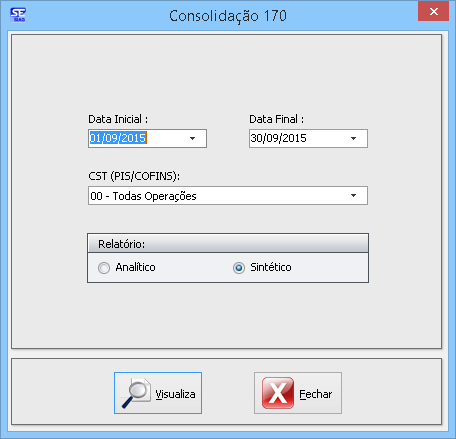
Task: Click the month 09 in Data Final
Action: 272,138
